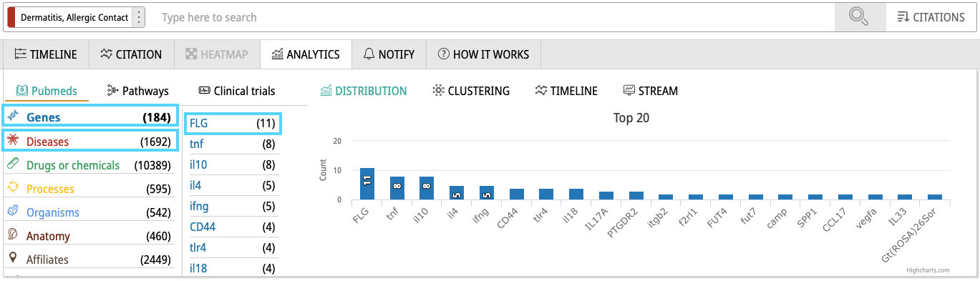The width and height of the screenshot is (980, 281).
Task: Select CD44 in the gene list
Action: 233,227
